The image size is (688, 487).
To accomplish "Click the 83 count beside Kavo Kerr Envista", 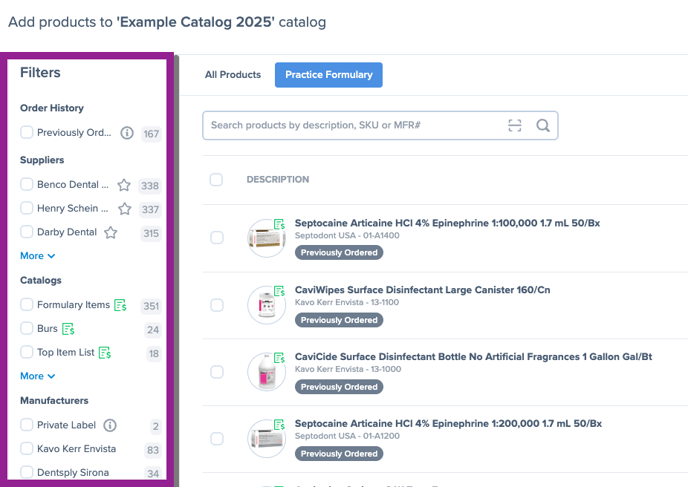I will [x=153, y=450].
